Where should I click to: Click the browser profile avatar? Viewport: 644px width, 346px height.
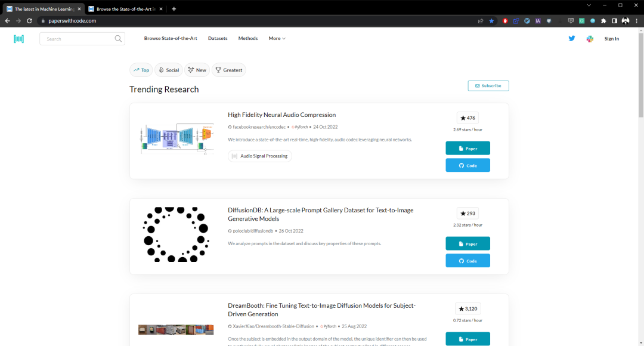[626, 20]
